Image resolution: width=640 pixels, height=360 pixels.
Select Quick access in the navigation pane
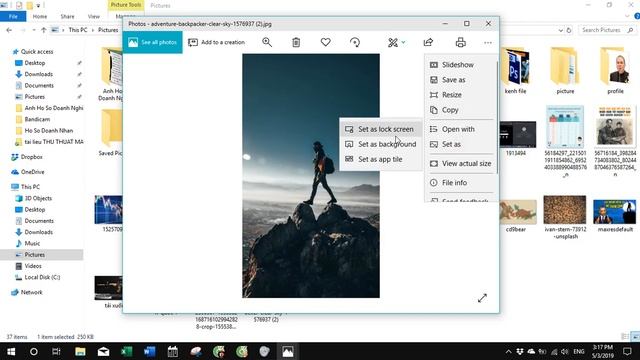click(37, 51)
